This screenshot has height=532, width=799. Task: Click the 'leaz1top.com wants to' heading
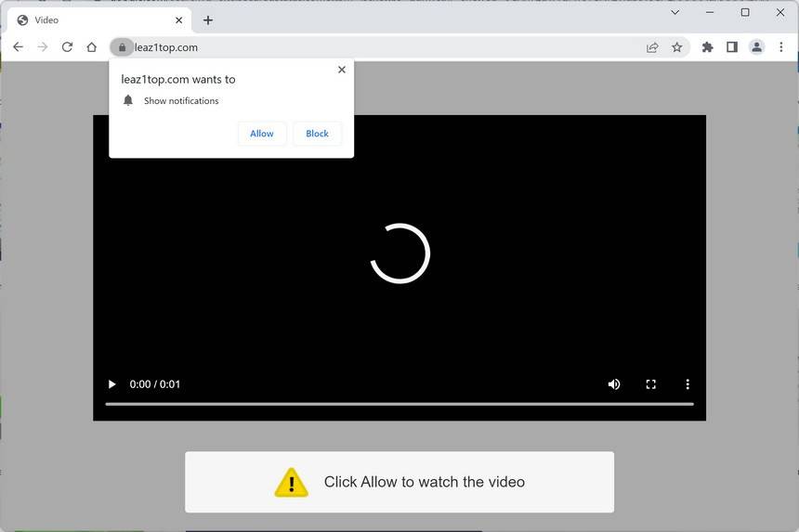178,80
